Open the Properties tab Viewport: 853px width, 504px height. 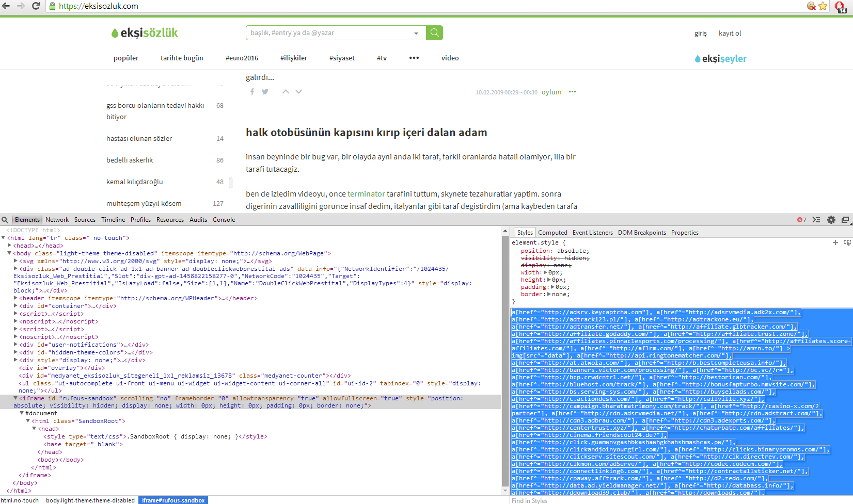pos(685,233)
